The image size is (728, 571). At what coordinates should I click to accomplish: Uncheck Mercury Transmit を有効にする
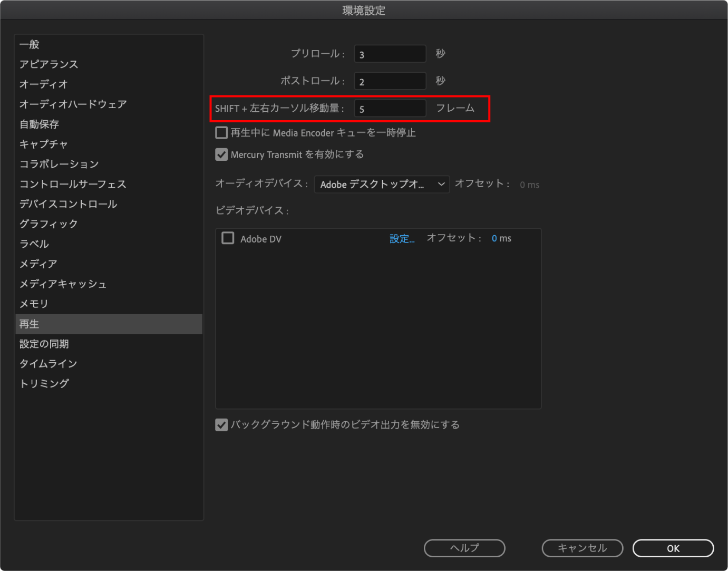221,154
